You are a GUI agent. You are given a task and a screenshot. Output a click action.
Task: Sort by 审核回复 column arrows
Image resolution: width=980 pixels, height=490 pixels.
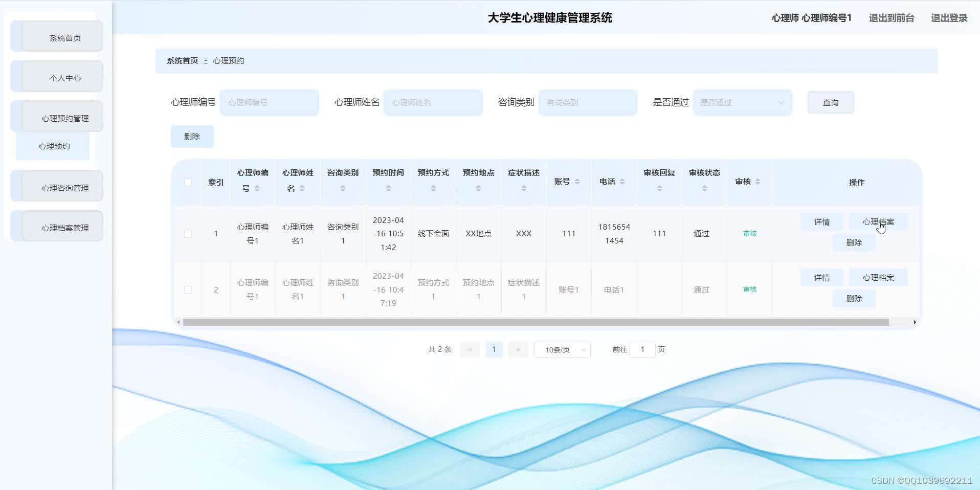click(659, 189)
